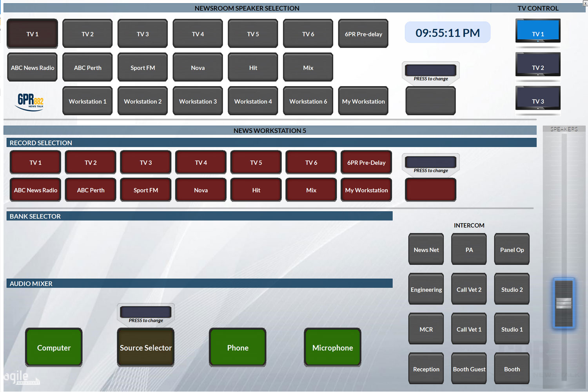The image size is (588, 392).
Task: Route Workstation 2 to newsroom speakers
Action: tap(143, 101)
